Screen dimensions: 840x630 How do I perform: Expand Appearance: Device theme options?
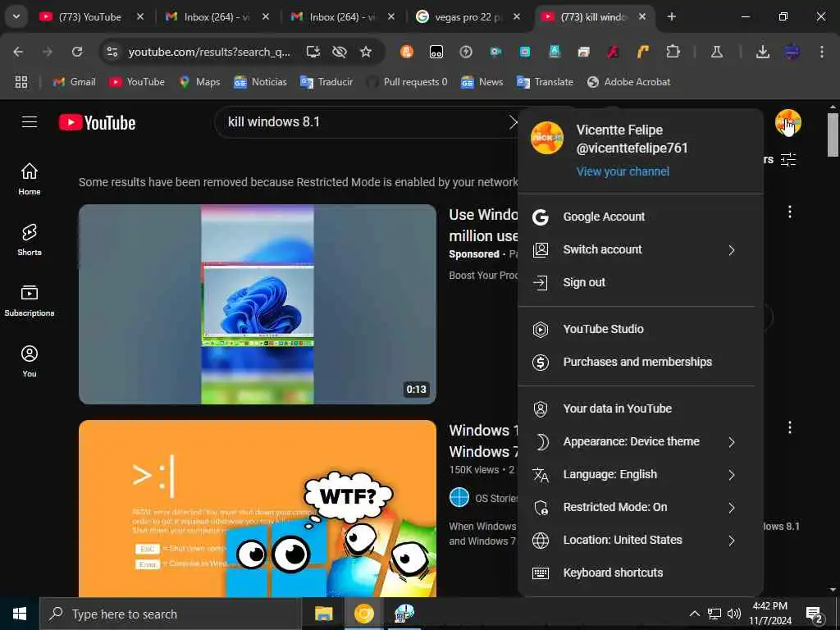637,441
